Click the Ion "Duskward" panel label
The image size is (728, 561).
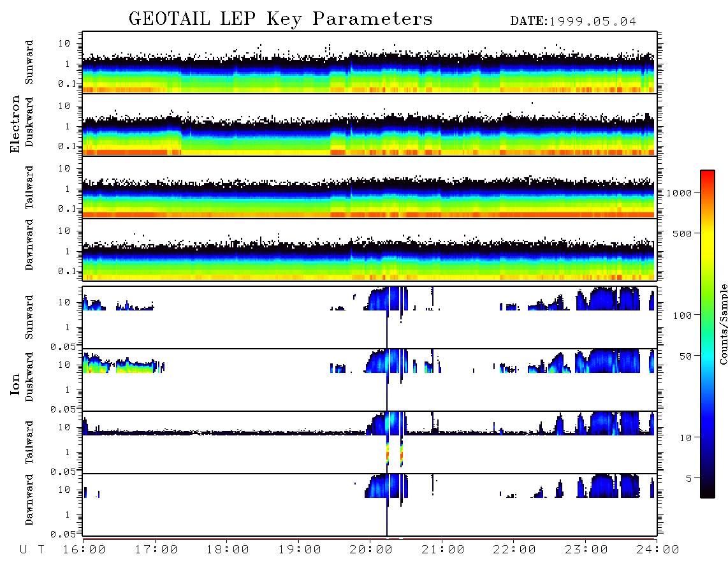[x=29, y=377]
